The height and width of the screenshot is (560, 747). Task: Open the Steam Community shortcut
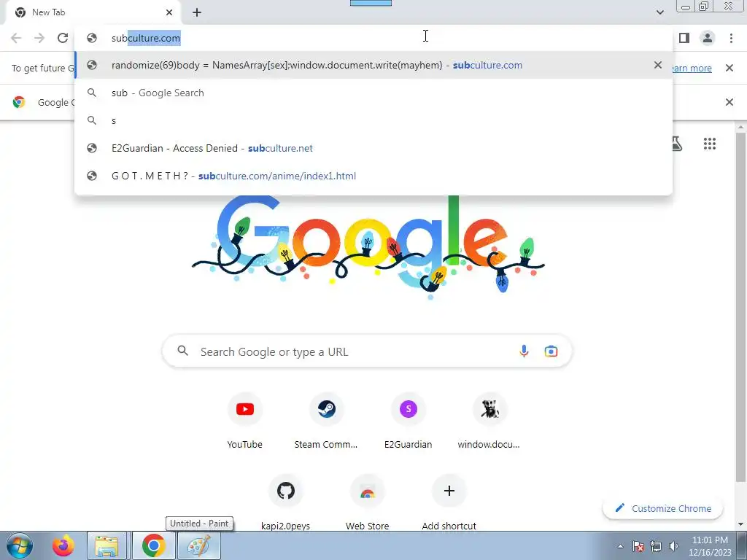(x=326, y=422)
